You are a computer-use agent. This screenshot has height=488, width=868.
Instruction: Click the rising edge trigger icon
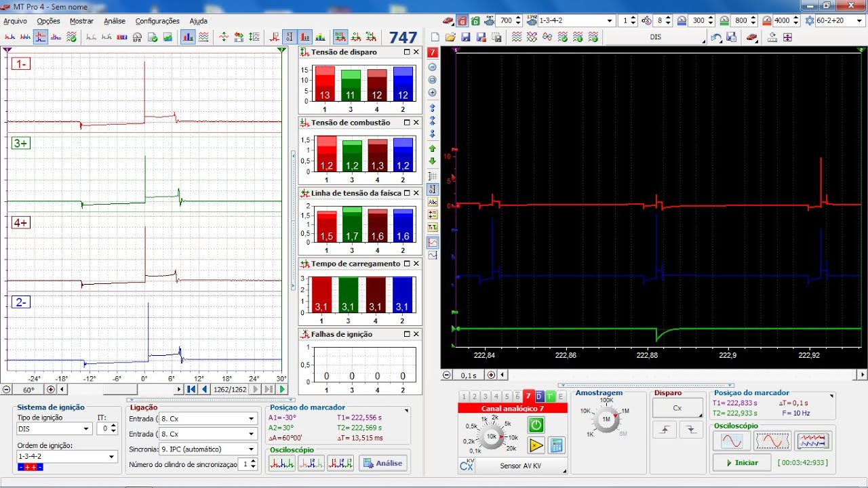coord(665,428)
